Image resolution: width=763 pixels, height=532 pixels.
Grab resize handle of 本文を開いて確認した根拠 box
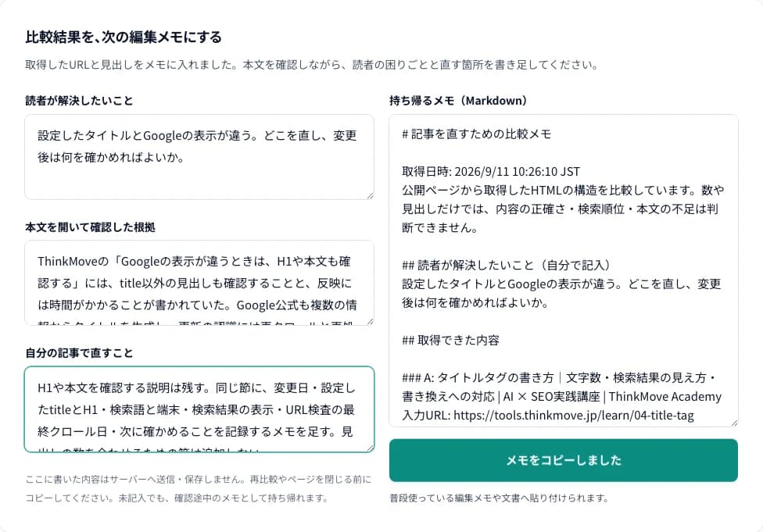click(x=371, y=321)
